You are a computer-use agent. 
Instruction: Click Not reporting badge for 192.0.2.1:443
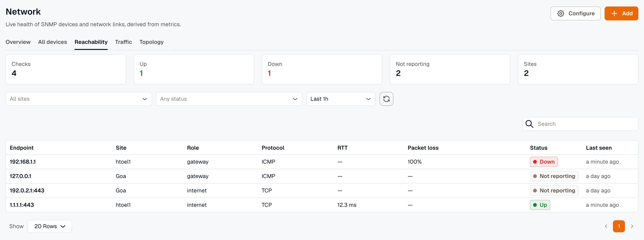(x=554, y=191)
